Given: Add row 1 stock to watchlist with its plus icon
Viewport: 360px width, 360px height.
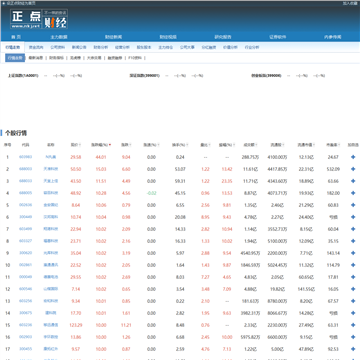Looking at the screenshot, I should pyautogui.click(x=353, y=157).
